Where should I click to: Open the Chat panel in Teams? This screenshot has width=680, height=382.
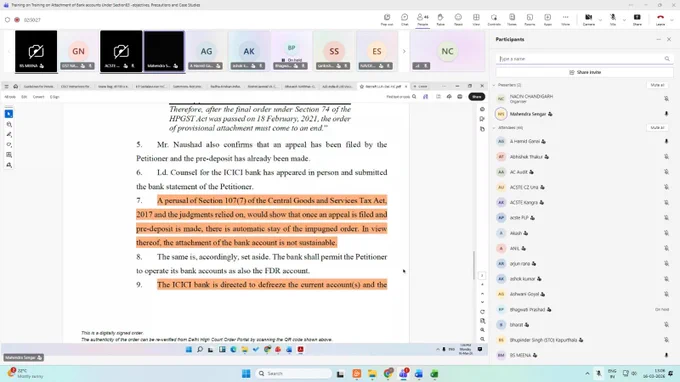(x=404, y=19)
